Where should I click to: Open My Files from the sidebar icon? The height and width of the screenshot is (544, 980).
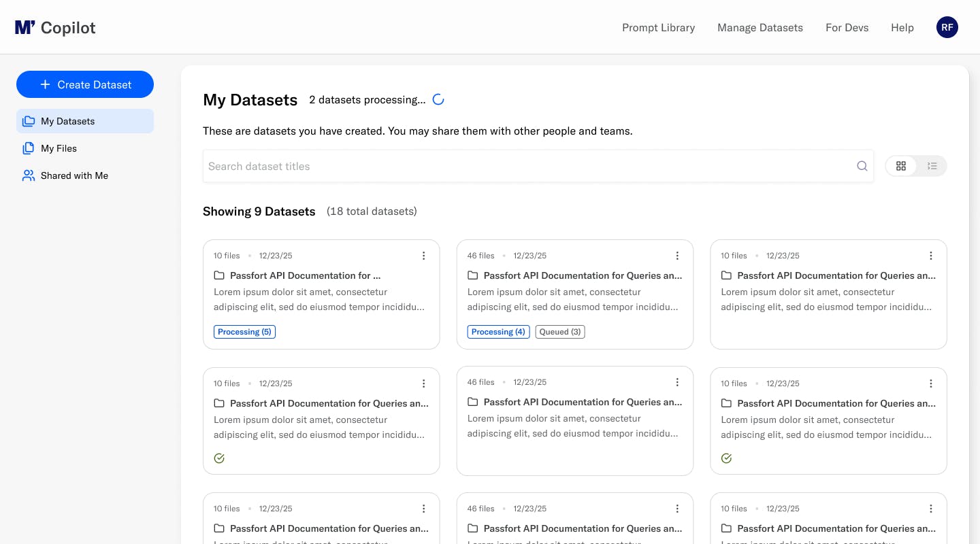[29, 148]
